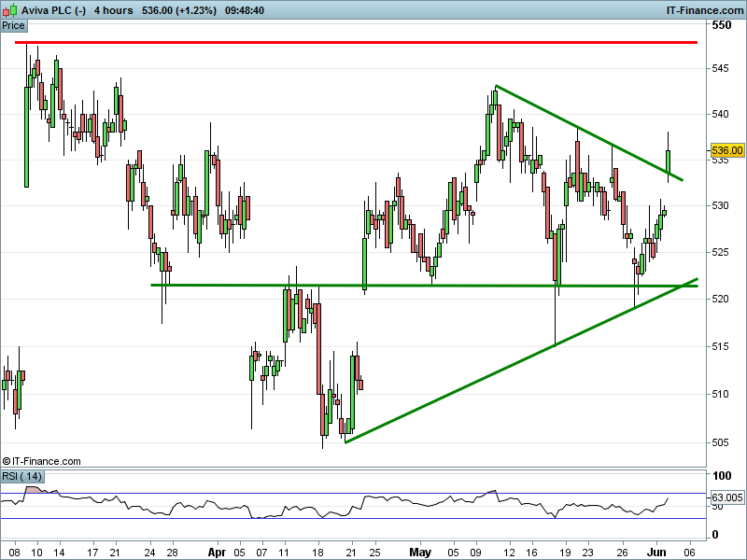
Task: Select the red horizontal resistance line
Action: tap(356, 42)
